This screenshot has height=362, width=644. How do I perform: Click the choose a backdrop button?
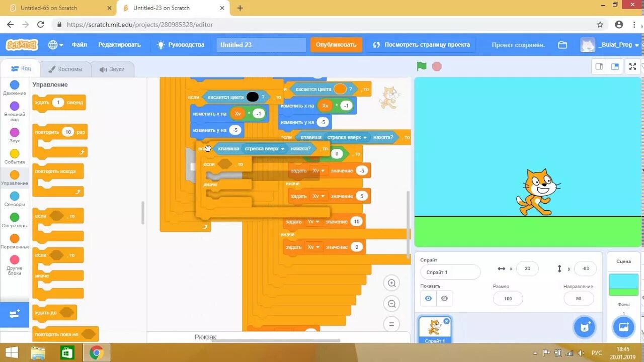[x=623, y=327]
